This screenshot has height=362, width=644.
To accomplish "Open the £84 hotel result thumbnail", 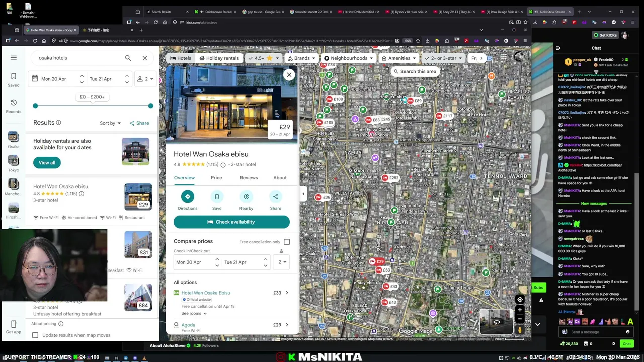I will 138,297.
